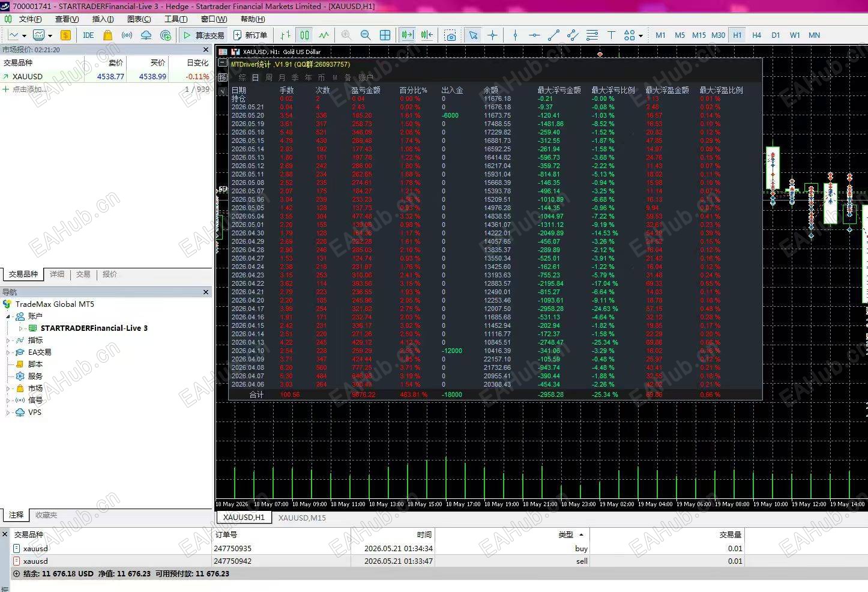Expand the STARTRADERFinancial-Live 3 account node

(20, 328)
